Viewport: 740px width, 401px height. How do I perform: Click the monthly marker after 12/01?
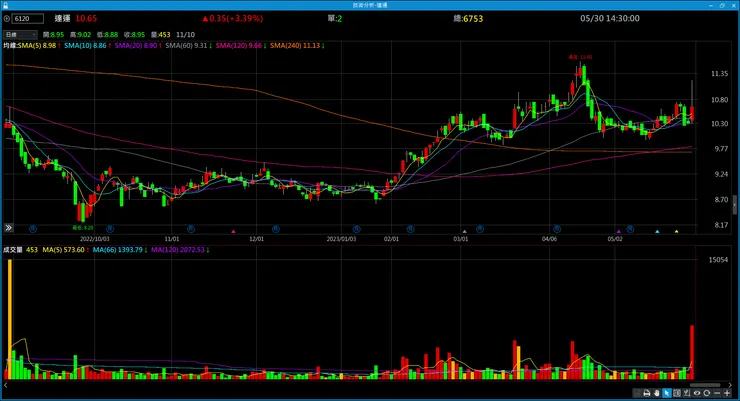(x=276, y=229)
